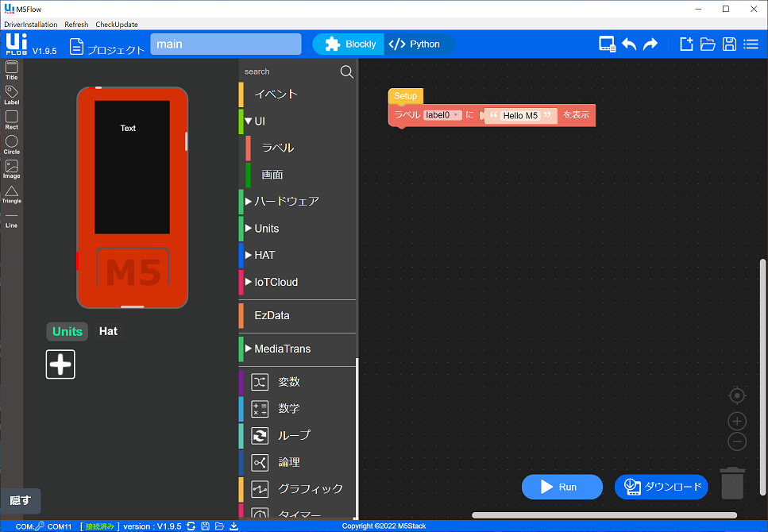Click the COM port key icon
Viewport: 768px width, 532px height.
coord(41,526)
